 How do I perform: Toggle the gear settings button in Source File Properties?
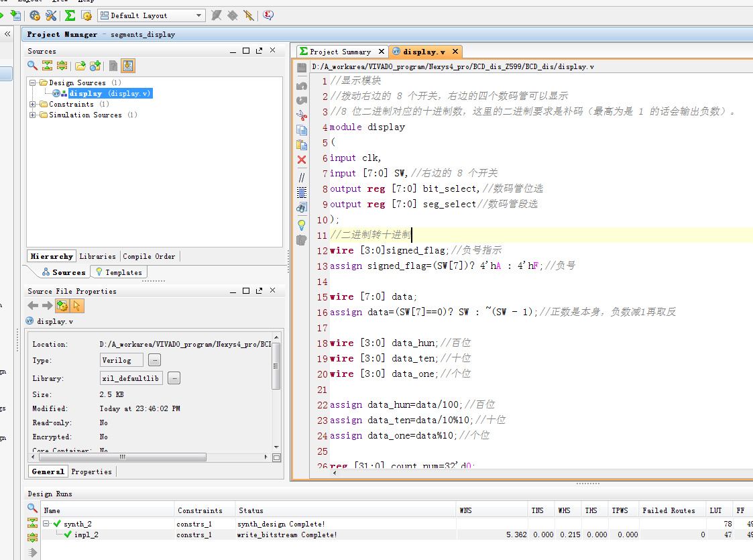(x=62, y=305)
